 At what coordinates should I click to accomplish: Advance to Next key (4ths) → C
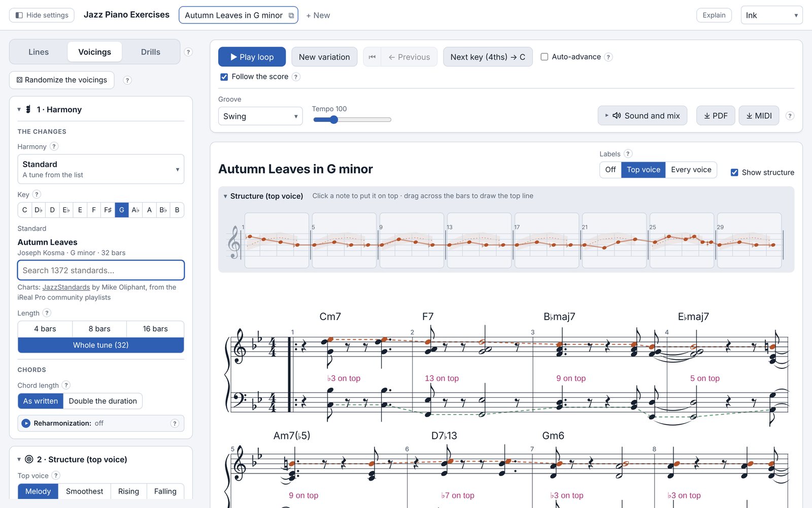(488, 57)
